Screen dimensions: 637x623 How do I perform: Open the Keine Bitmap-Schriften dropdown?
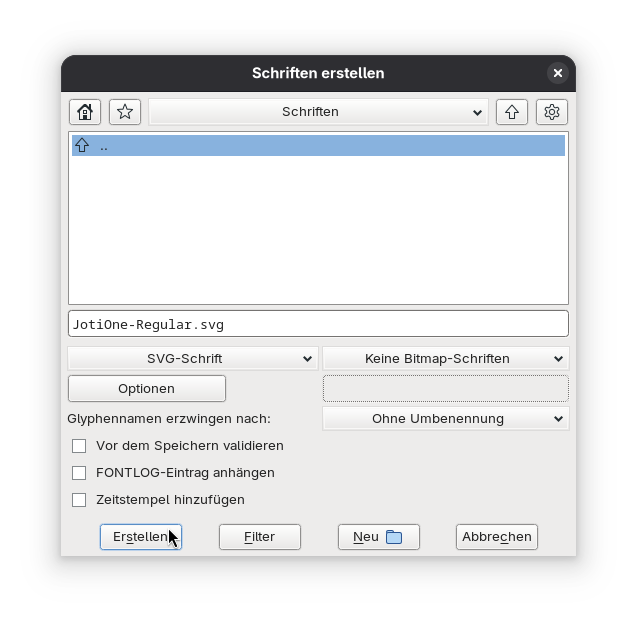click(446, 359)
